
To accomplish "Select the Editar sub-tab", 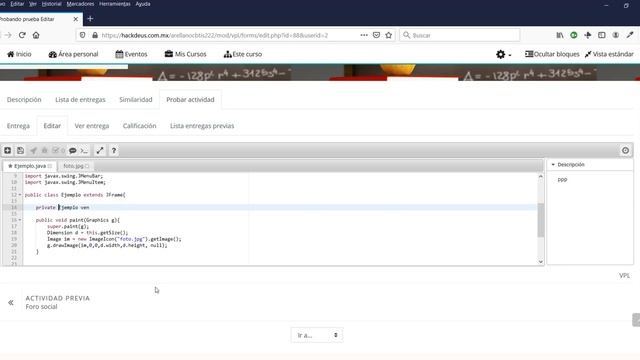I will pos(52,126).
